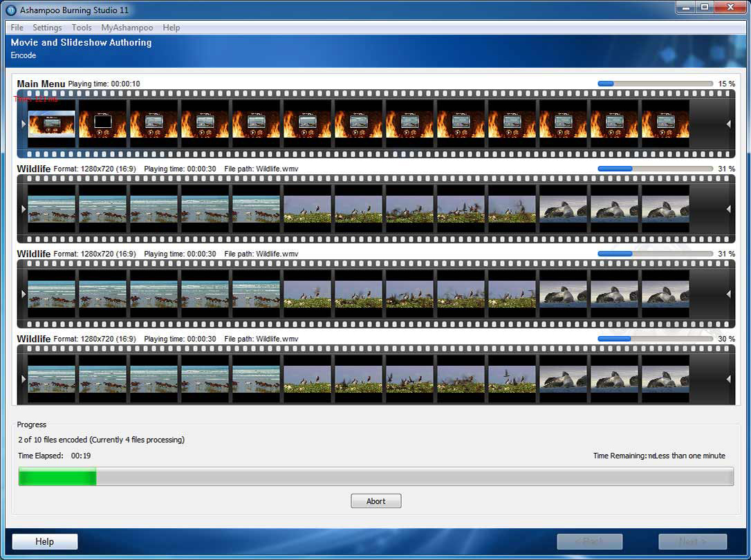Open the Tools menu

pyautogui.click(x=82, y=28)
